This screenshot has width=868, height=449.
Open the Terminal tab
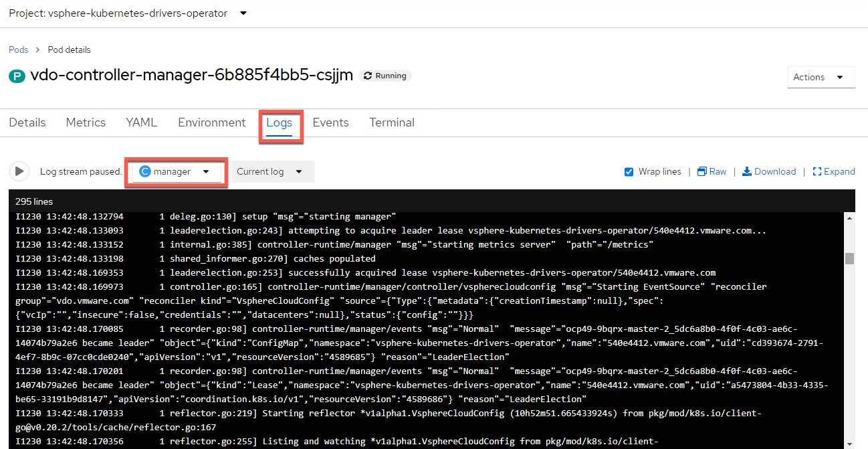(392, 122)
